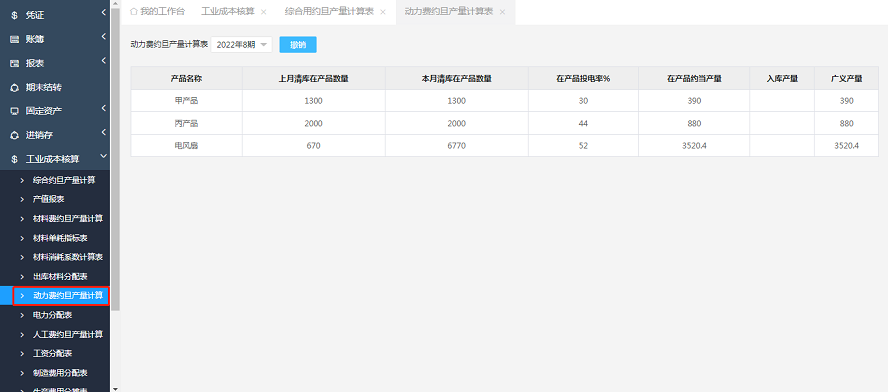
Task: Click the sidebar scrollbar thumb
Action: 116,159
